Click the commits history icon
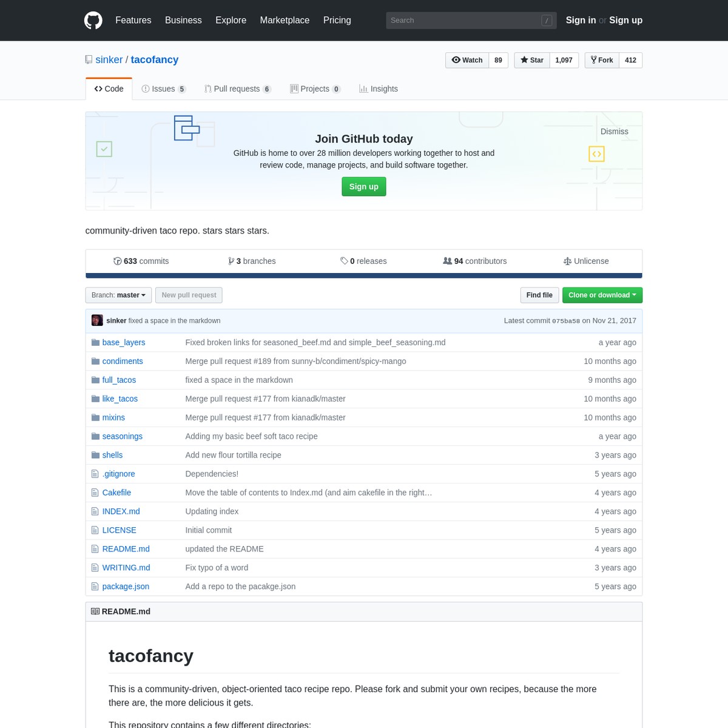The width and height of the screenshot is (728, 728). coord(118,261)
